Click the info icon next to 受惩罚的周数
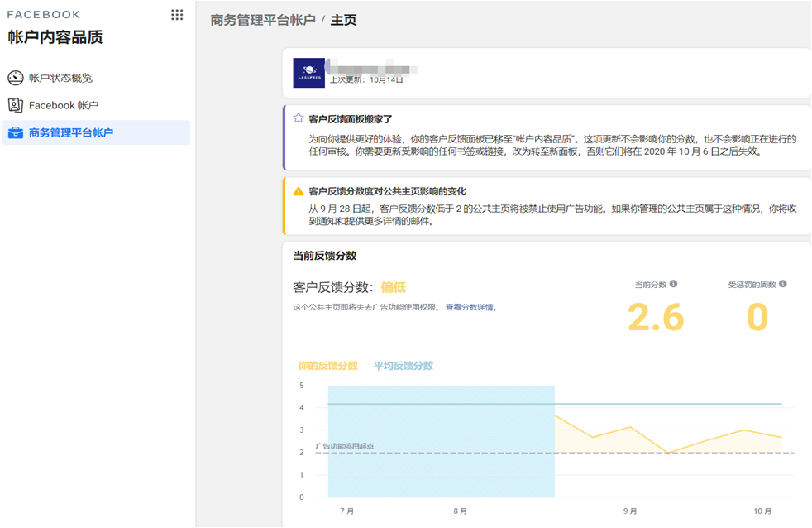This screenshot has height=528, width=812. tap(783, 283)
